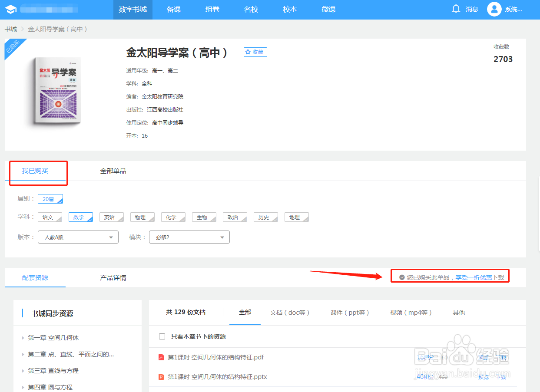Switch to 全部单品 tab
This screenshot has height=392, width=540.
coord(113,171)
